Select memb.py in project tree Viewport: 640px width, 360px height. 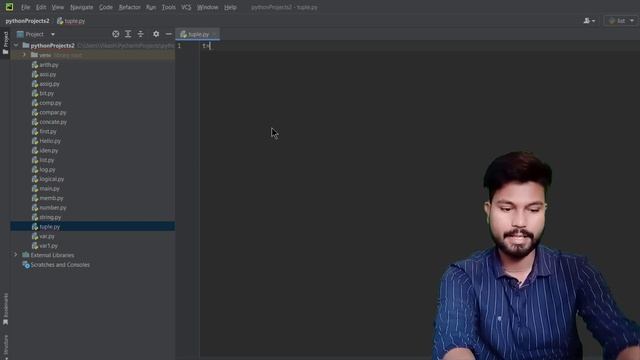pos(51,198)
